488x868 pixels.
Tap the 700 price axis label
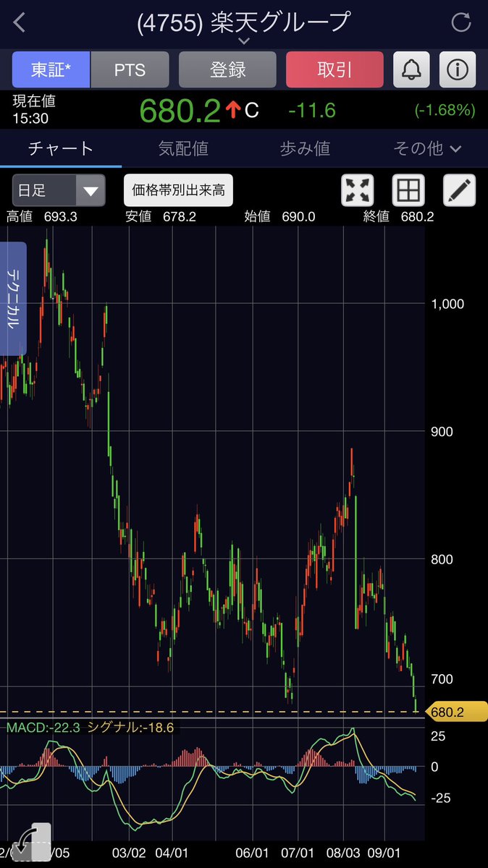coord(443,679)
